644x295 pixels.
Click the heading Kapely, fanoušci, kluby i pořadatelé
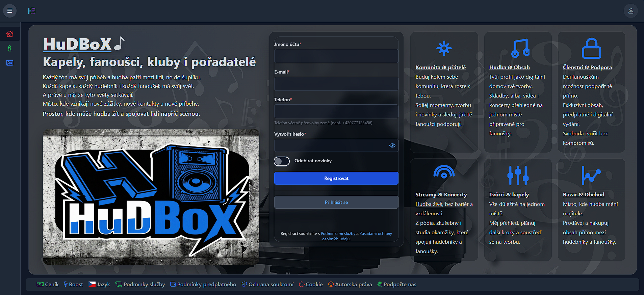149,62
